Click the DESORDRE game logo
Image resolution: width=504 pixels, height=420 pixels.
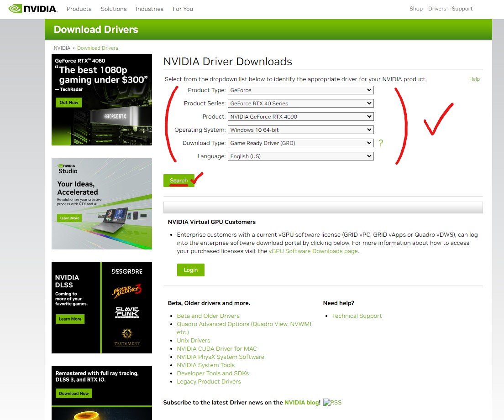pyautogui.click(x=127, y=271)
